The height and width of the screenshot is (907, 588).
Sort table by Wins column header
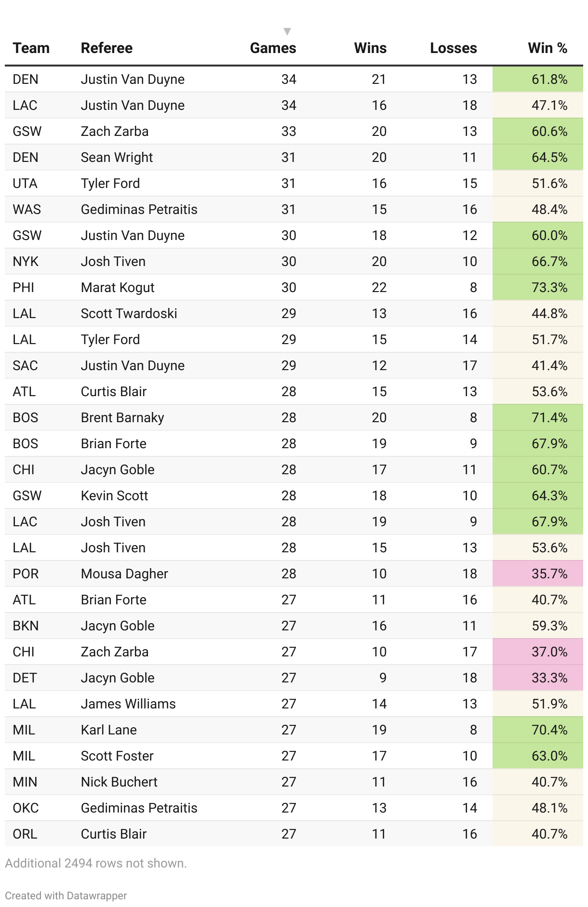[x=370, y=48]
